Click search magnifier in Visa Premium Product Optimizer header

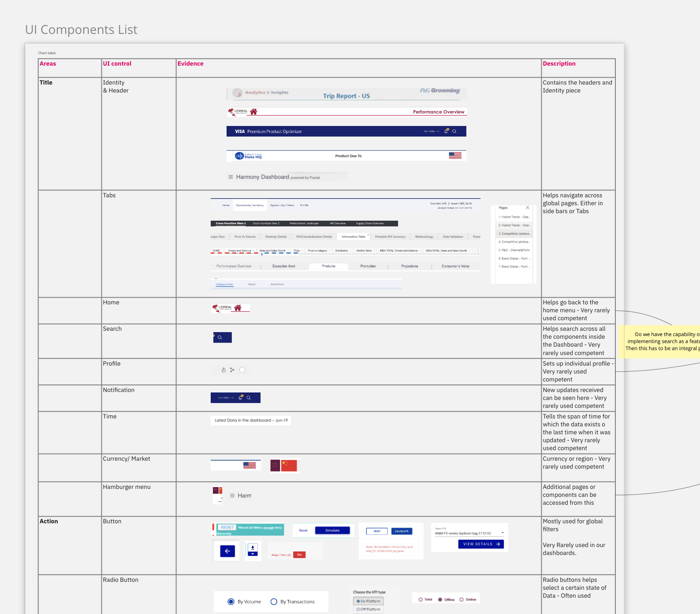(x=454, y=131)
